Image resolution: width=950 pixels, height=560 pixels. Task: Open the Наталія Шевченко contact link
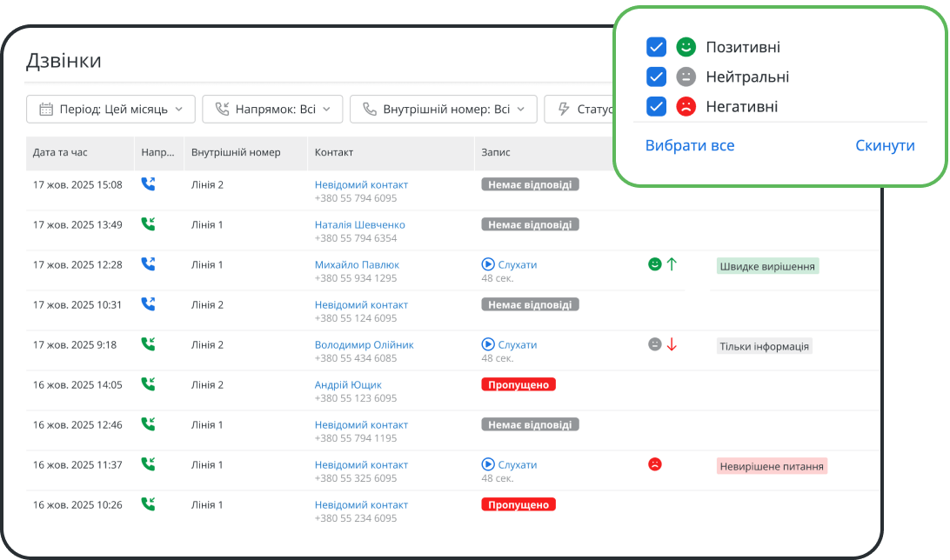pos(359,224)
